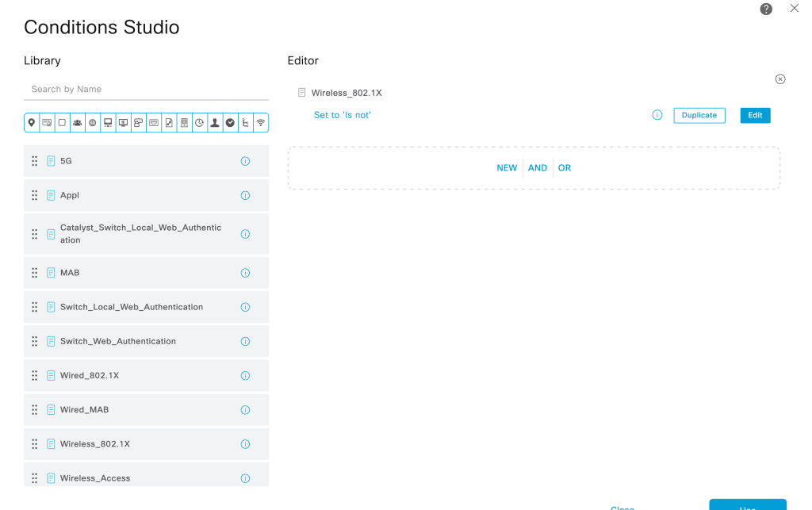Add a NEW condition in editor

(507, 168)
